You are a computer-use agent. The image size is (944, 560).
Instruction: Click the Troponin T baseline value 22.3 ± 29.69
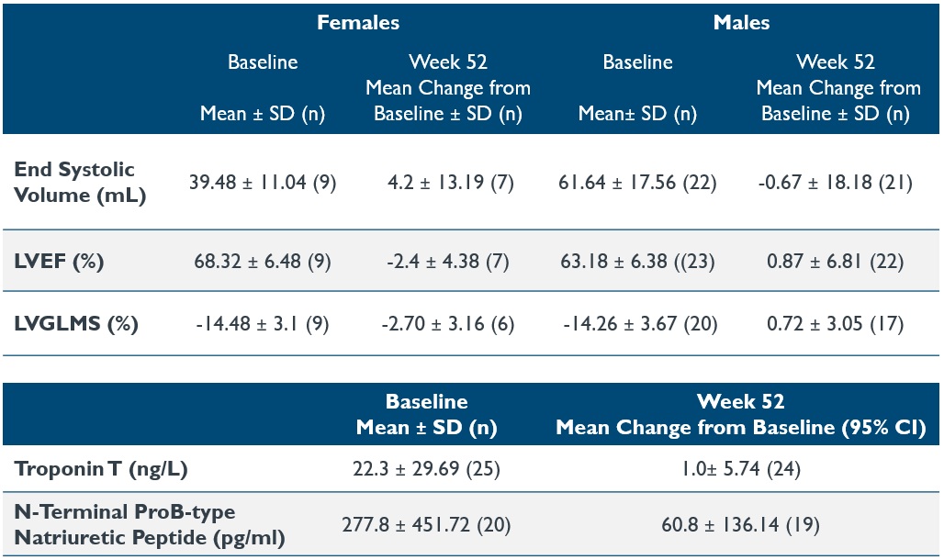[x=426, y=469]
